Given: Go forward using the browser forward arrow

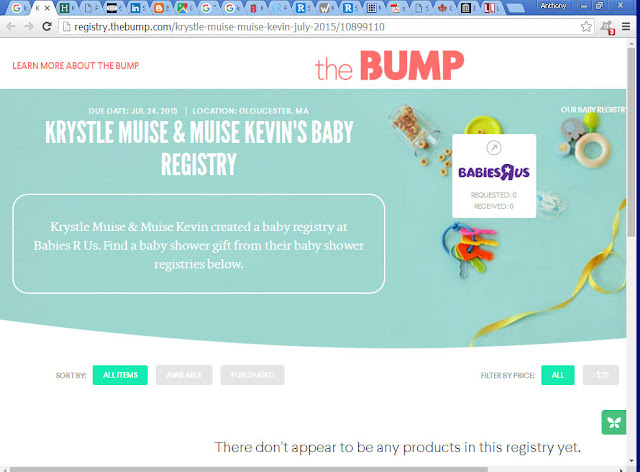Looking at the screenshot, I should [x=29, y=27].
